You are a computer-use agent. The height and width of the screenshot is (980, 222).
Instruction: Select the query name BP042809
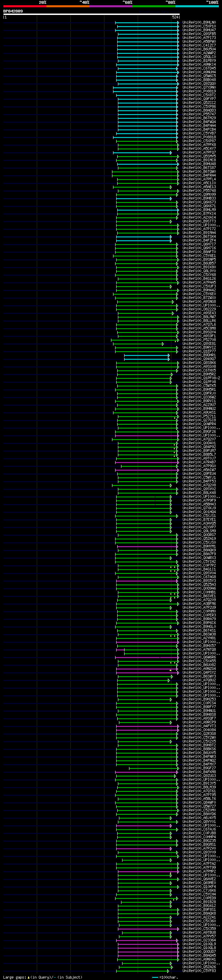[13, 11]
